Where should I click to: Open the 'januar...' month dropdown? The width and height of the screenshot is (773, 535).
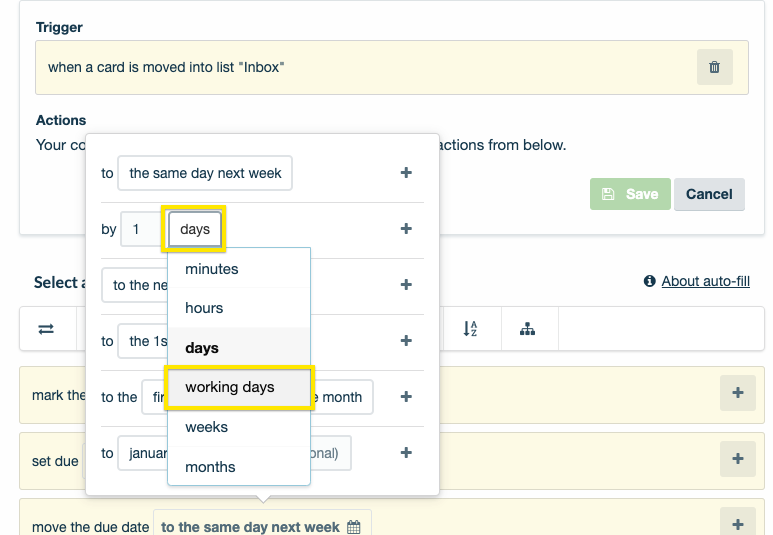pos(143,453)
